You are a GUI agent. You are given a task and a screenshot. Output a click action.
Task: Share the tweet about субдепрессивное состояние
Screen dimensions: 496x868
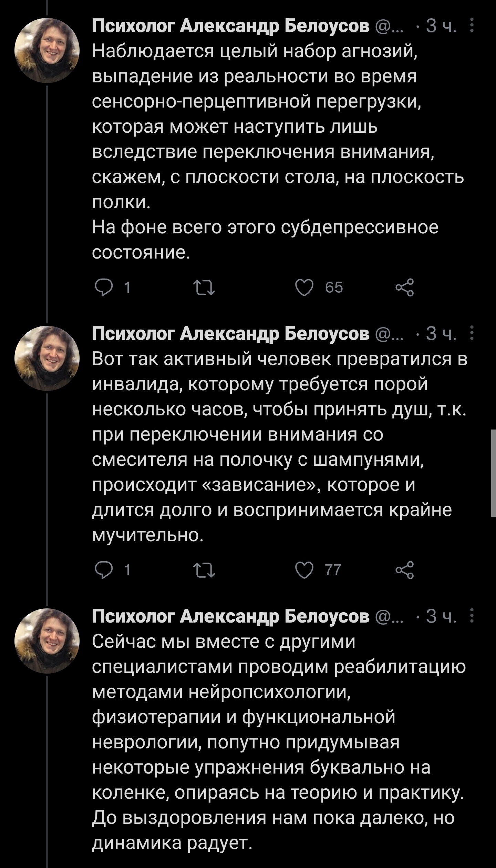[x=405, y=287]
